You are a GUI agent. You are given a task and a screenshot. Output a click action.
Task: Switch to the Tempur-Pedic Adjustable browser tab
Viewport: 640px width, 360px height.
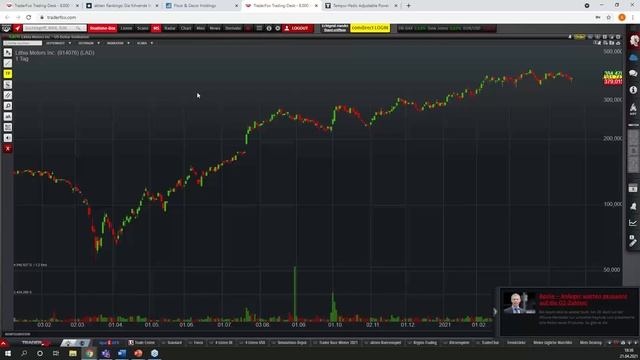(x=361, y=6)
